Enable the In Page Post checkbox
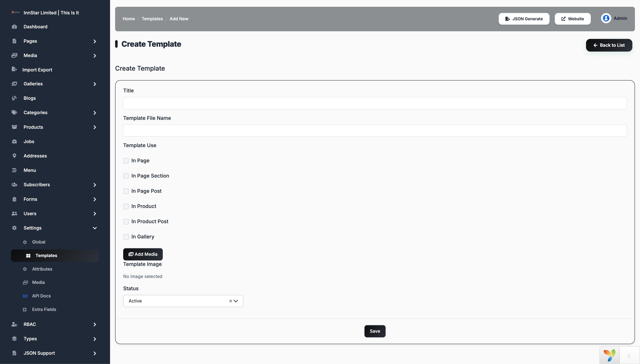 pos(126,191)
